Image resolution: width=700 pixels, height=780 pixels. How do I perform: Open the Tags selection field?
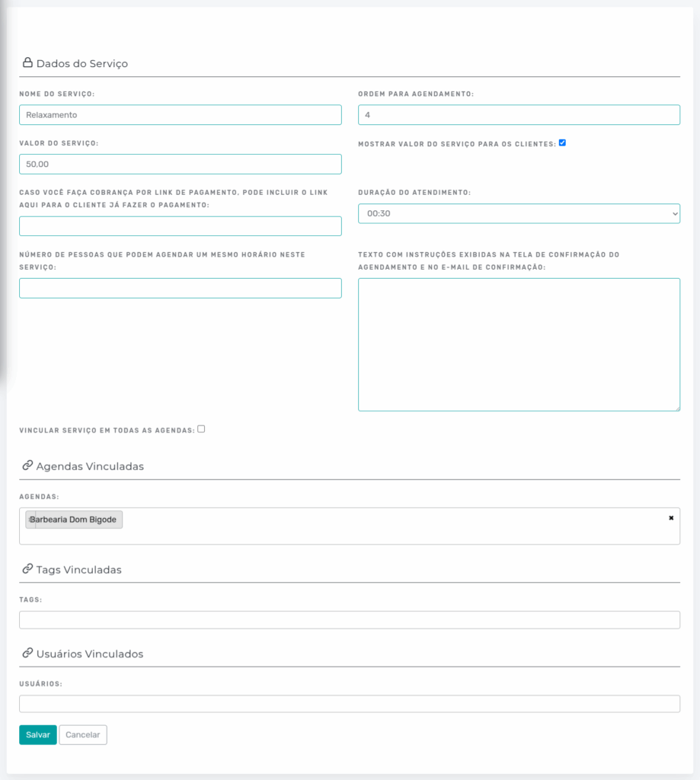pyautogui.click(x=350, y=620)
